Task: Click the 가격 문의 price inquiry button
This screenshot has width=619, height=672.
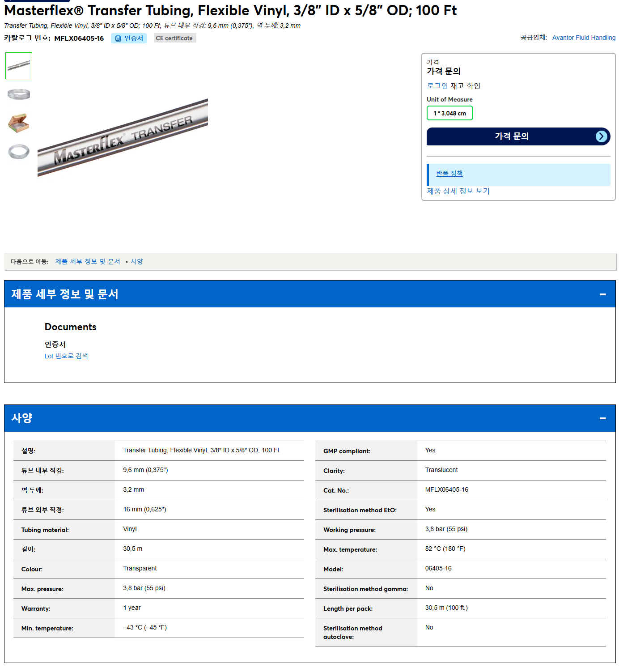Action: pyautogui.click(x=518, y=136)
